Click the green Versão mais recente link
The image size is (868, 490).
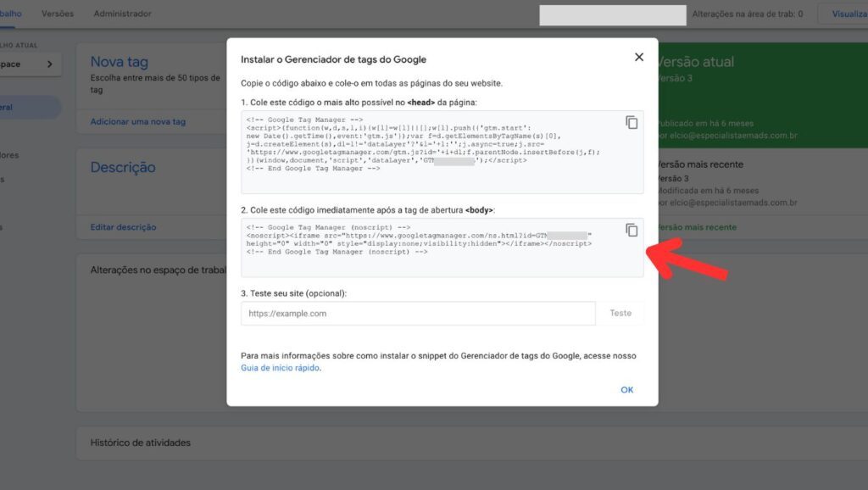click(697, 227)
